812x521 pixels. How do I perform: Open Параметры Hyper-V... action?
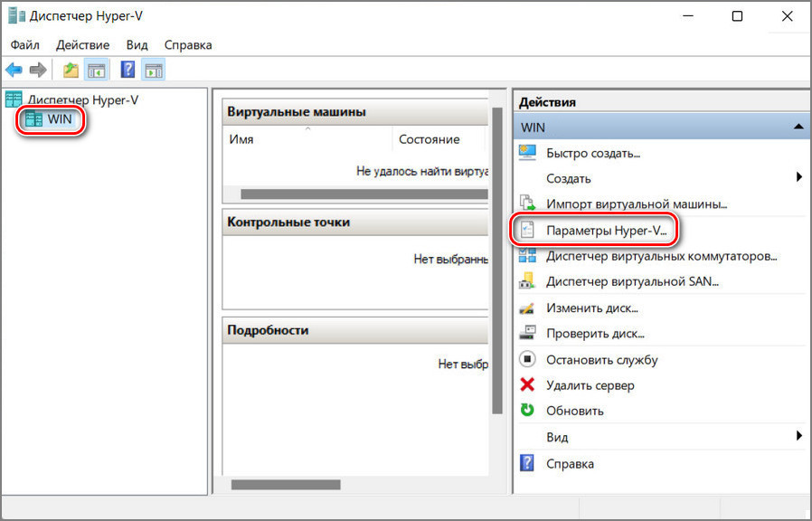tap(607, 231)
